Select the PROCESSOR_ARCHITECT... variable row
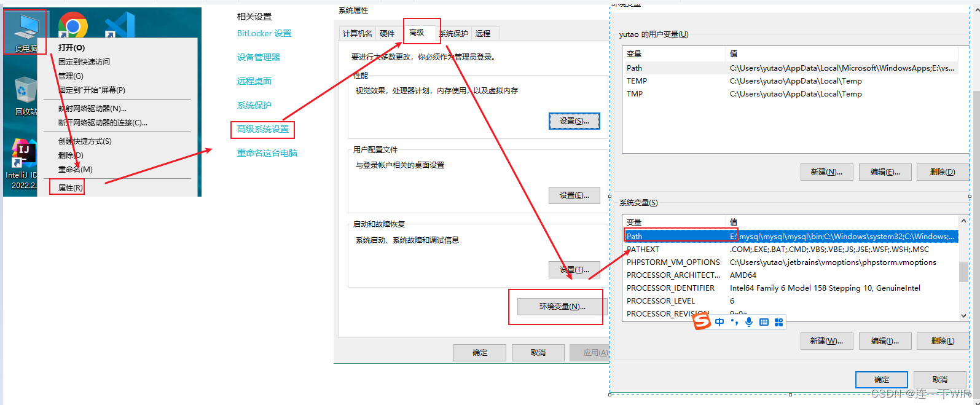Image resolution: width=980 pixels, height=405 pixels. (x=791, y=275)
